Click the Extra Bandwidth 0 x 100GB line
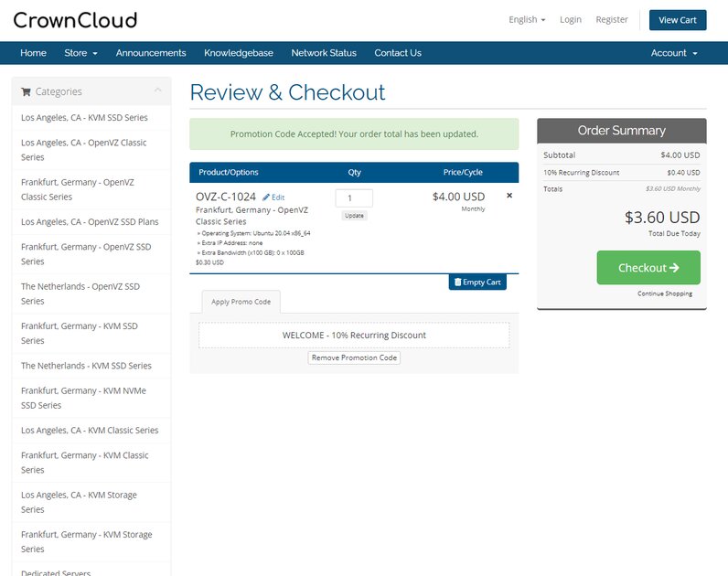The width and height of the screenshot is (728, 576). pos(251,253)
